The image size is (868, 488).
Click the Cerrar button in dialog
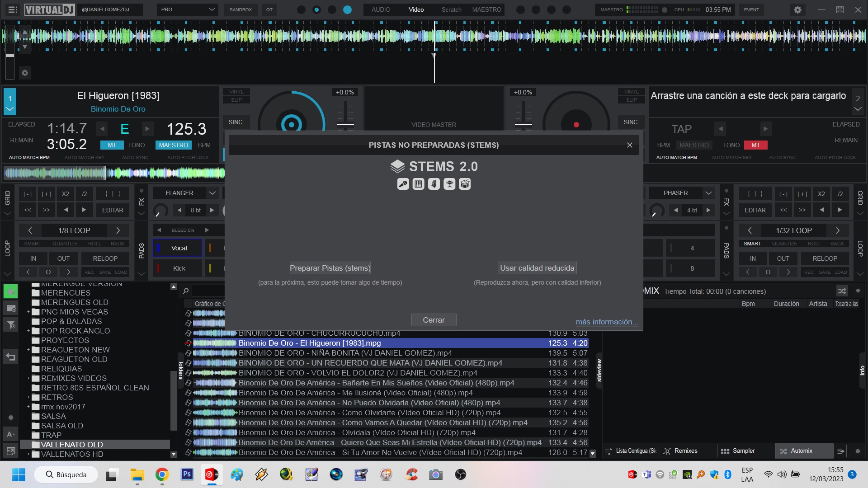(x=434, y=320)
